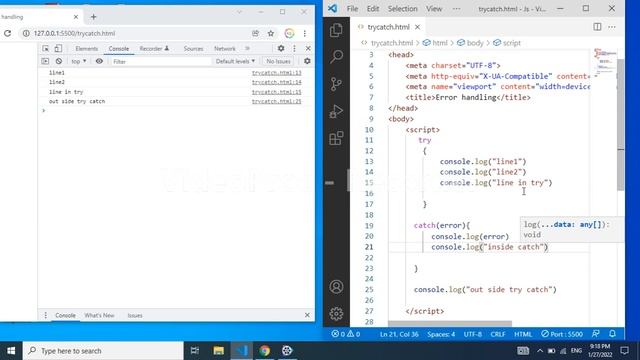Screen dimensions: 640x360
Task: Open the top JavaScript context dropdown
Action: [x=78, y=61]
